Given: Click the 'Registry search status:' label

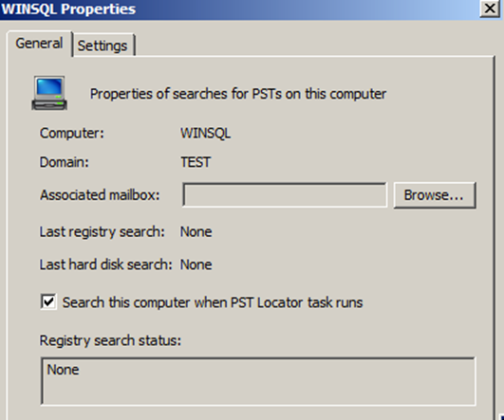Looking at the screenshot, I should click(110, 340).
